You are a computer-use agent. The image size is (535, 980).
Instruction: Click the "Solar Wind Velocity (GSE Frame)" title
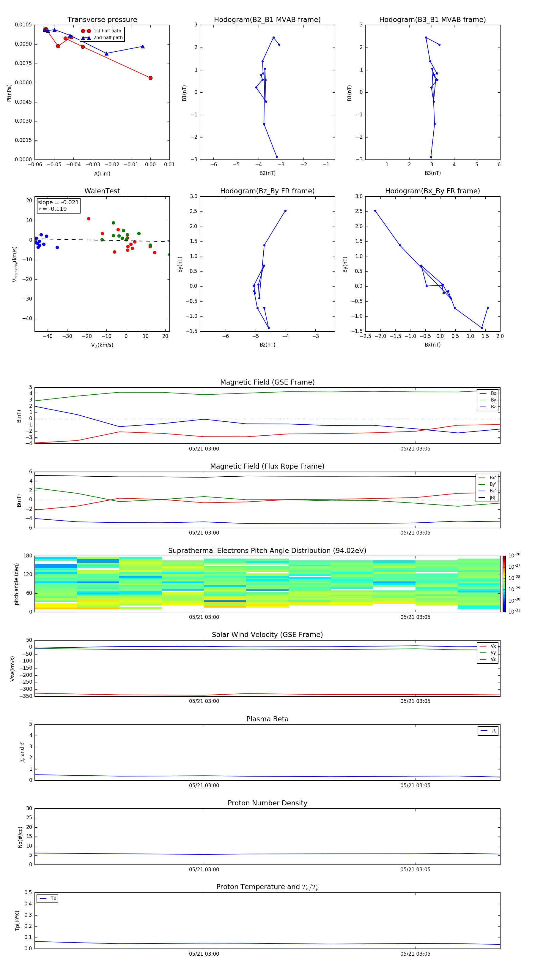click(267, 635)
